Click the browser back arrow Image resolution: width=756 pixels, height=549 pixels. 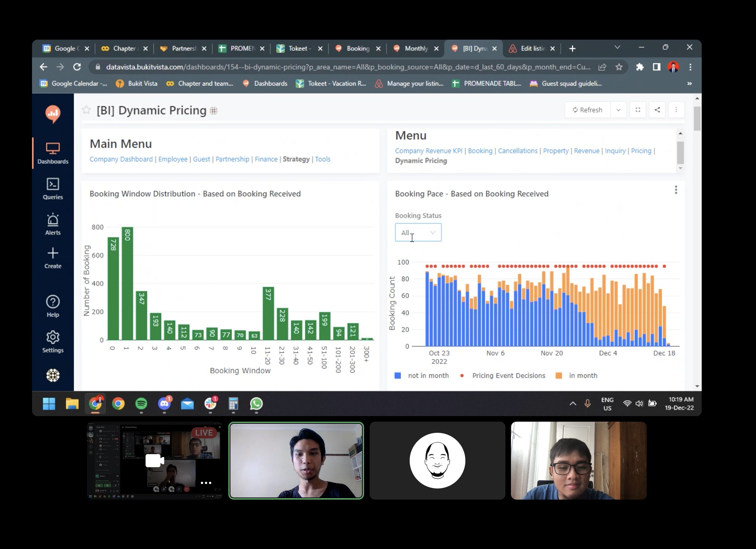click(44, 67)
